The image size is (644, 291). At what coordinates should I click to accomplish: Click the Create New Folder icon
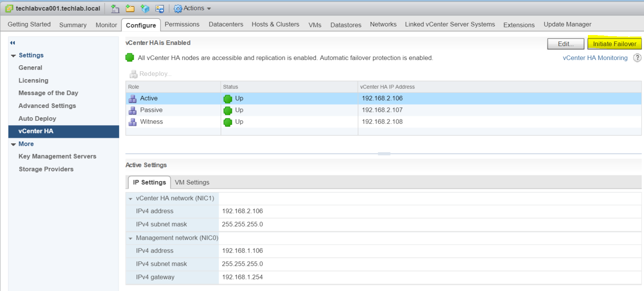[130, 8]
